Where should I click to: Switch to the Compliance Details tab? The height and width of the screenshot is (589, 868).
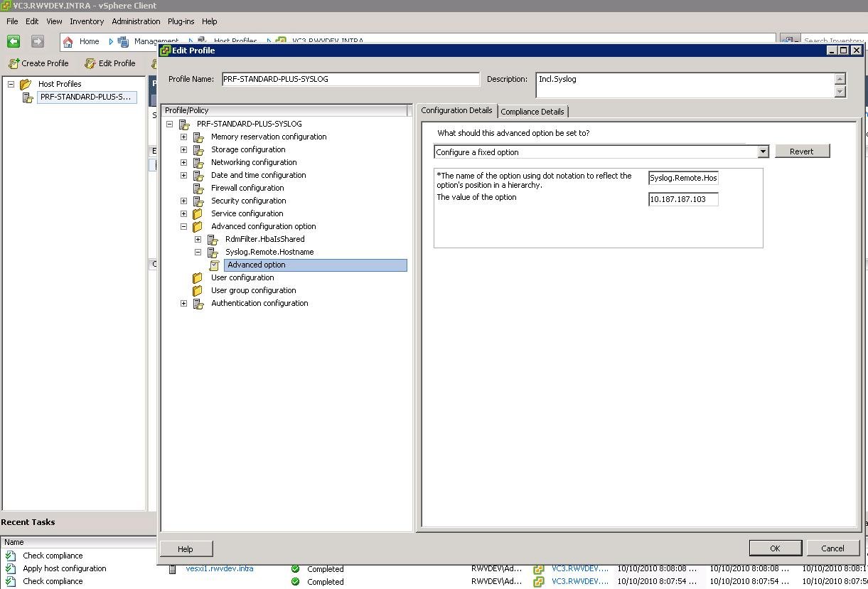point(532,112)
